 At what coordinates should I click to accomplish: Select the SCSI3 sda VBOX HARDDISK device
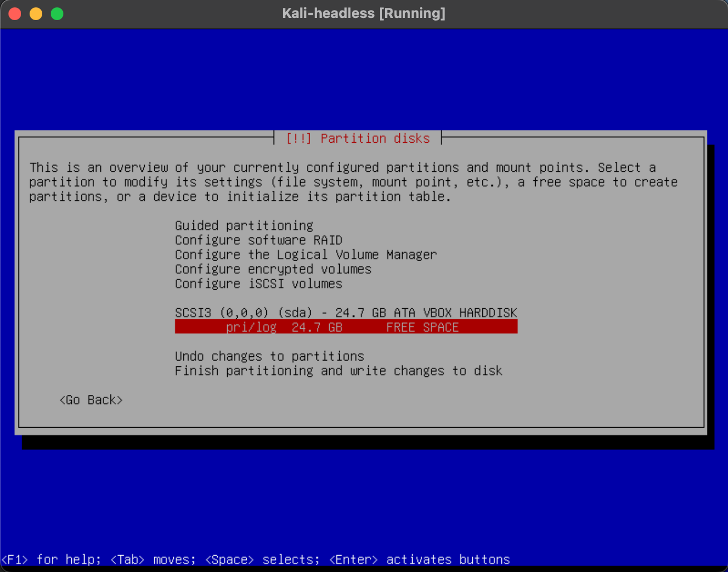pyautogui.click(x=346, y=313)
